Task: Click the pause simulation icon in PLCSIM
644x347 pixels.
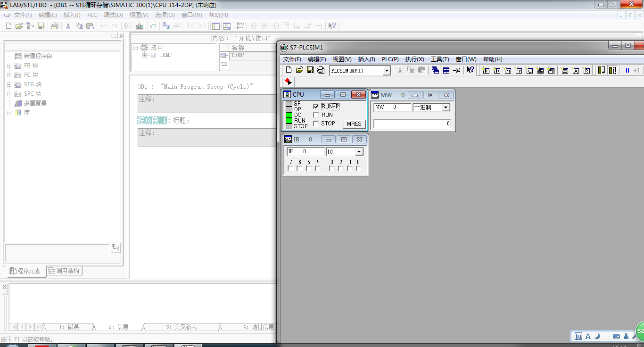Action: (x=627, y=70)
